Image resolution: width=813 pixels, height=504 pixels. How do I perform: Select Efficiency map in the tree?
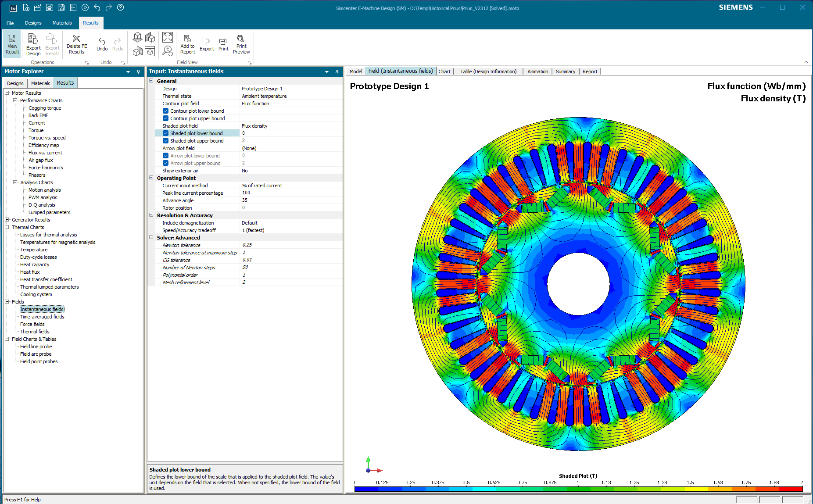click(43, 145)
